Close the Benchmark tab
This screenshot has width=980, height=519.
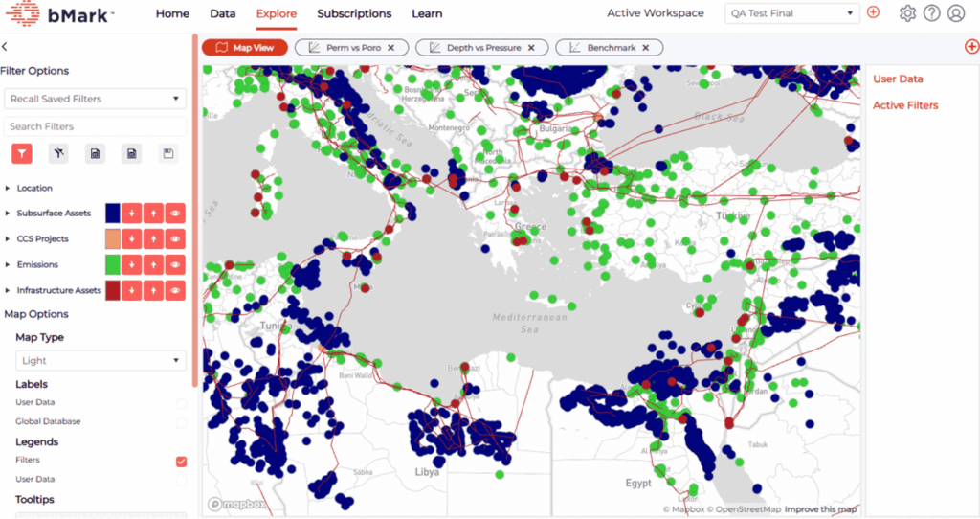(646, 48)
